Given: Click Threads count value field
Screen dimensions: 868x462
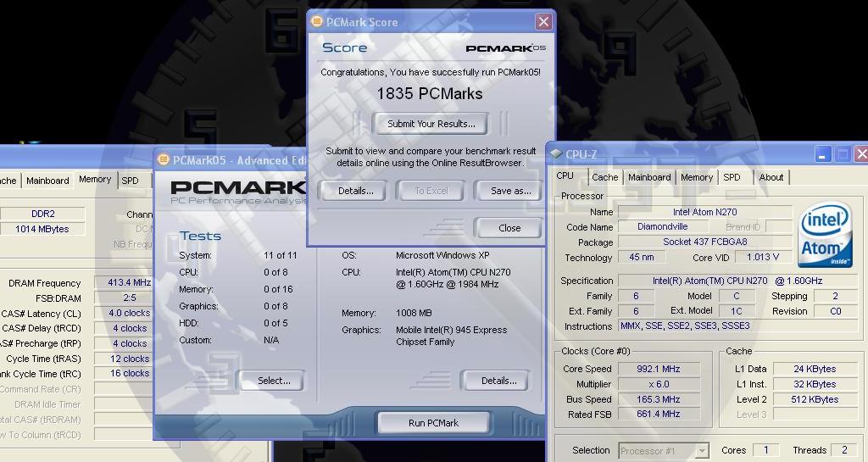Looking at the screenshot, I should click(844, 450).
